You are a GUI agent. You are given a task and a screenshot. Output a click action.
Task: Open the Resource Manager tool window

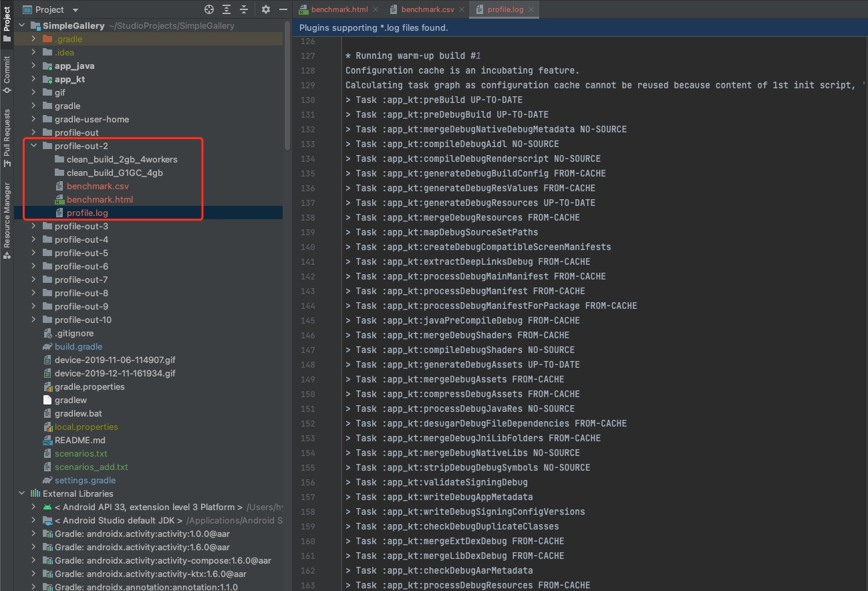(x=7, y=219)
